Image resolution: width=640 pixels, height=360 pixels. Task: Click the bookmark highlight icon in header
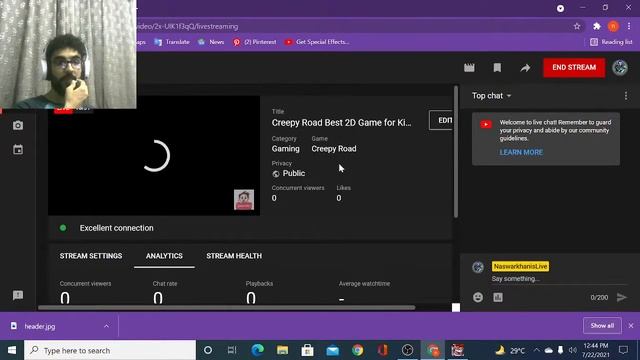497,68
